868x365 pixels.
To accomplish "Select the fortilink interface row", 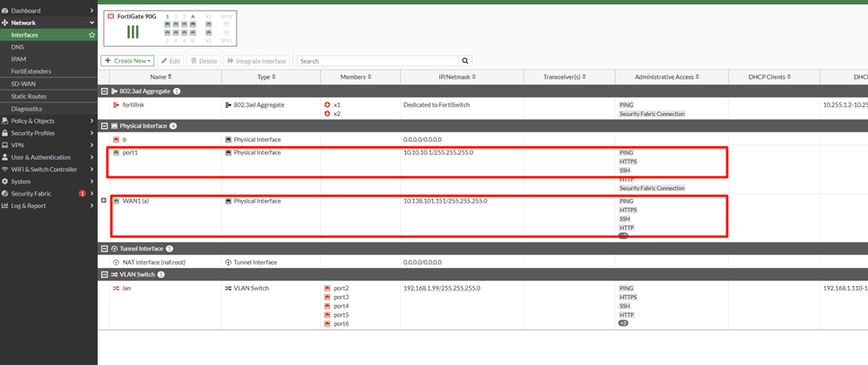I will (482, 109).
